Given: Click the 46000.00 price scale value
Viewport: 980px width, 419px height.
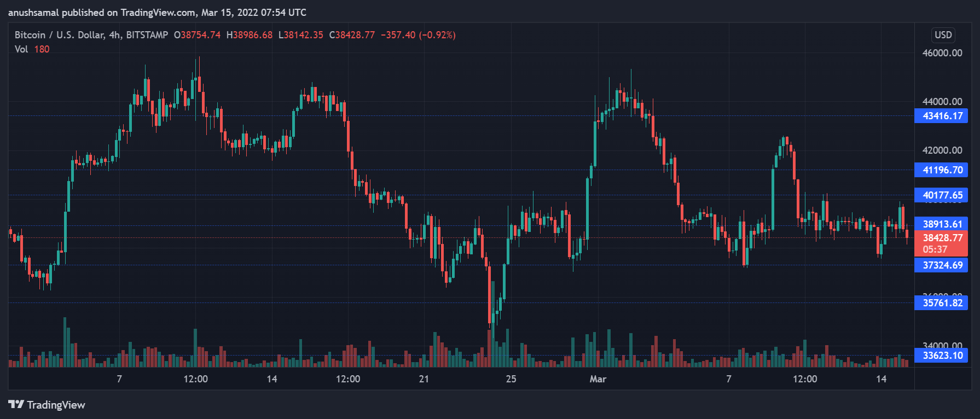Looking at the screenshot, I should coord(942,53).
